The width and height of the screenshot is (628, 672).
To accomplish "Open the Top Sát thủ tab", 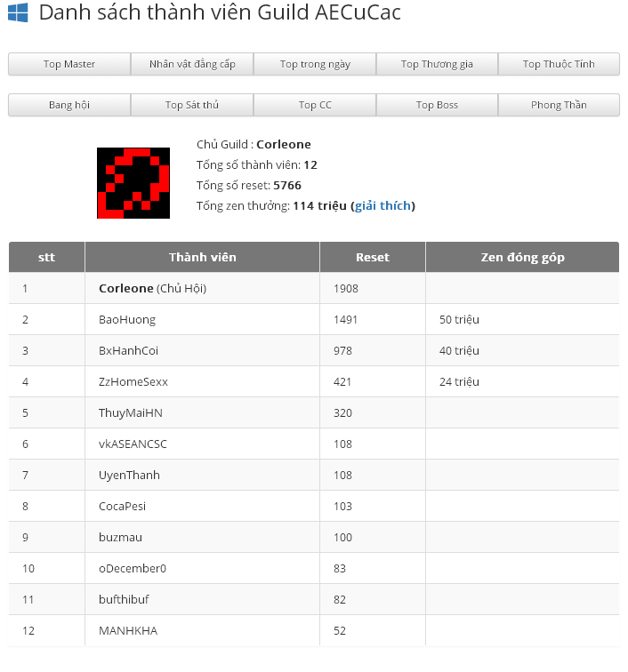I will point(192,105).
